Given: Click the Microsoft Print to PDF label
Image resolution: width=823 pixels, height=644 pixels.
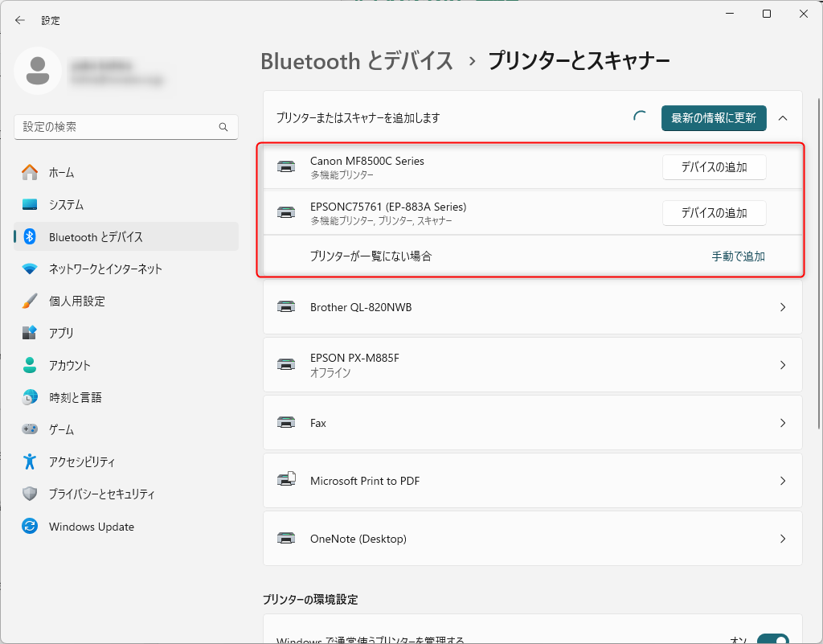Looking at the screenshot, I should click(x=365, y=481).
